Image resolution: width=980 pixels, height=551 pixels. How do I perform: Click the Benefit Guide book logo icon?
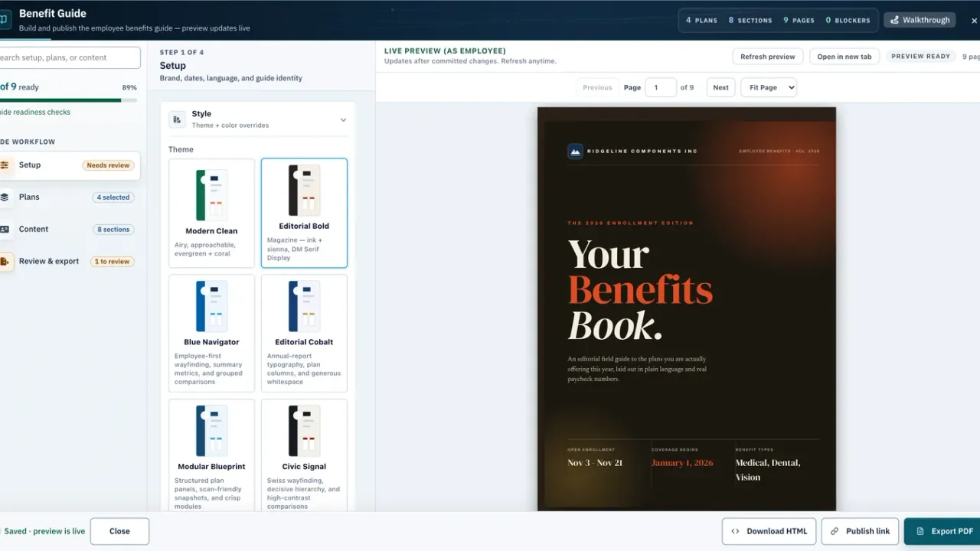click(x=5, y=20)
